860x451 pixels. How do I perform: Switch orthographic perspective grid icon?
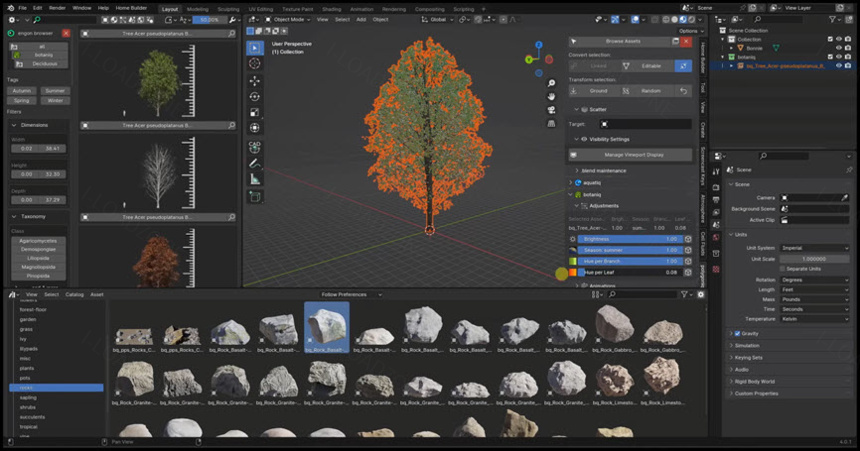551,123
